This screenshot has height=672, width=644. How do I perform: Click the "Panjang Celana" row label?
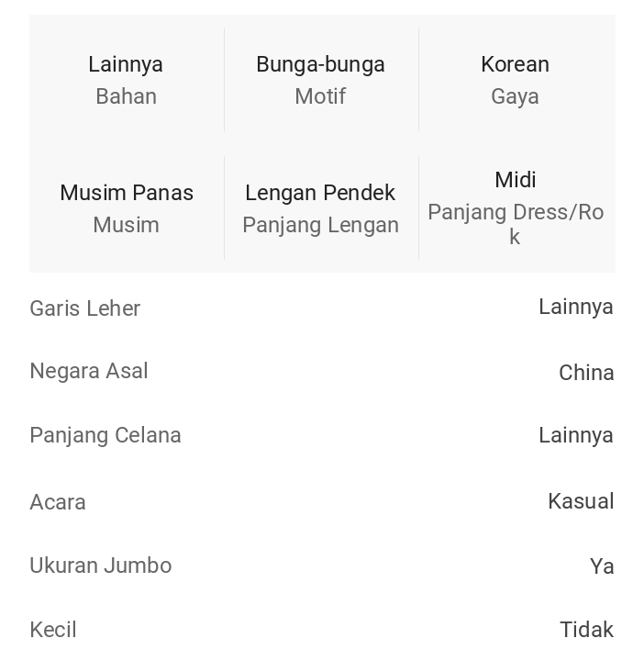105,435
